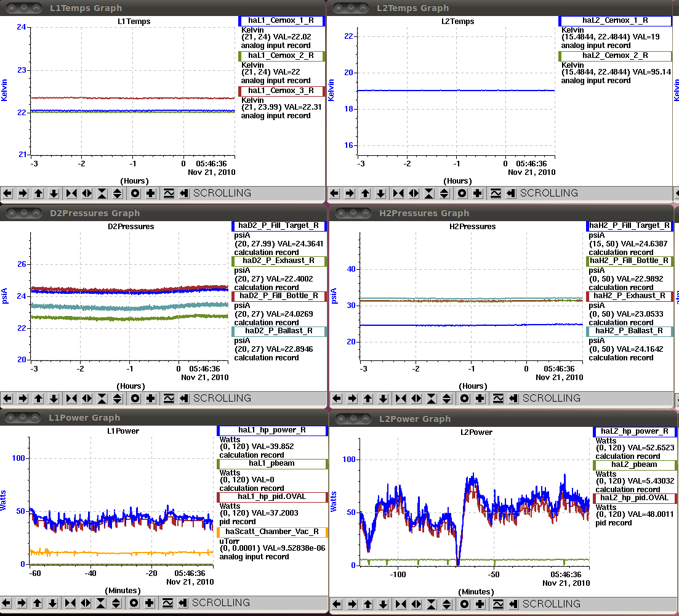Pan down in the D2Pressures Graph toolbar
This screenshot has width=679, height=616.
coord(54,398)
